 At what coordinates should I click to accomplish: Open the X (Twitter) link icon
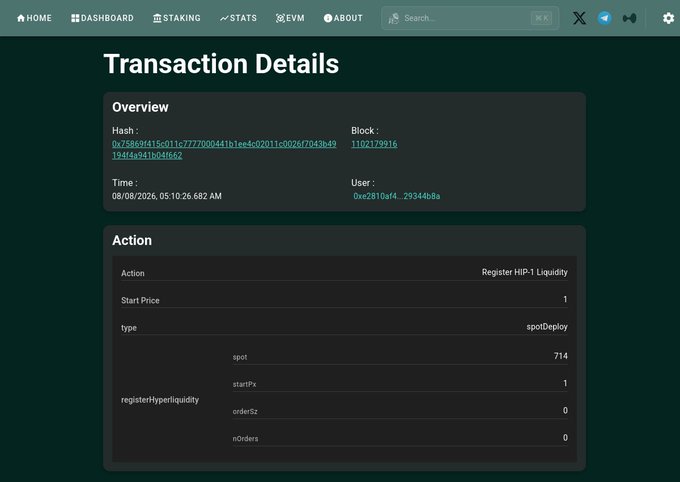[579, 18]
